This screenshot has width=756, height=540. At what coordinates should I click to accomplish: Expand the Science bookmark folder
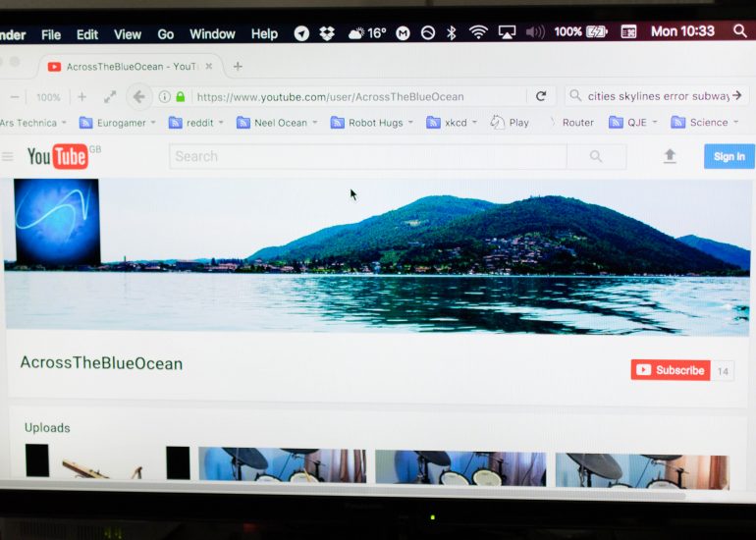[704, 122]
